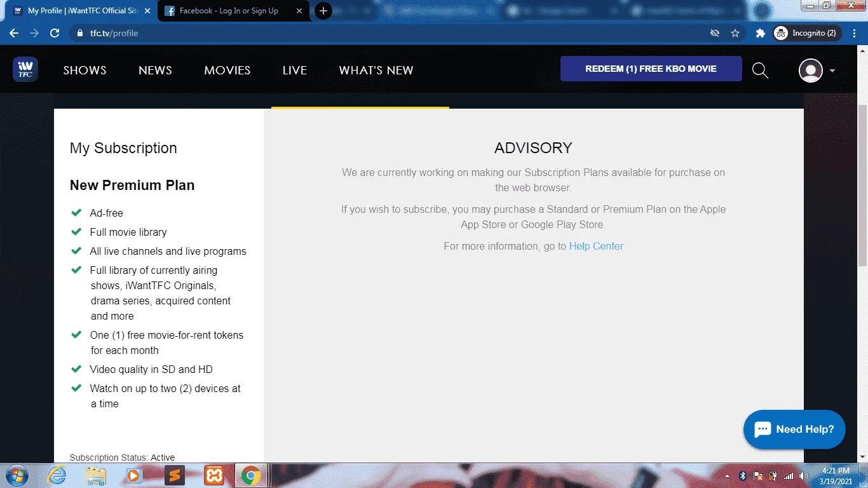Image resolution: width=868 pixels, height=488 pixels.
Task: Click the ADVISORY heading
Action: pos(533,148)
